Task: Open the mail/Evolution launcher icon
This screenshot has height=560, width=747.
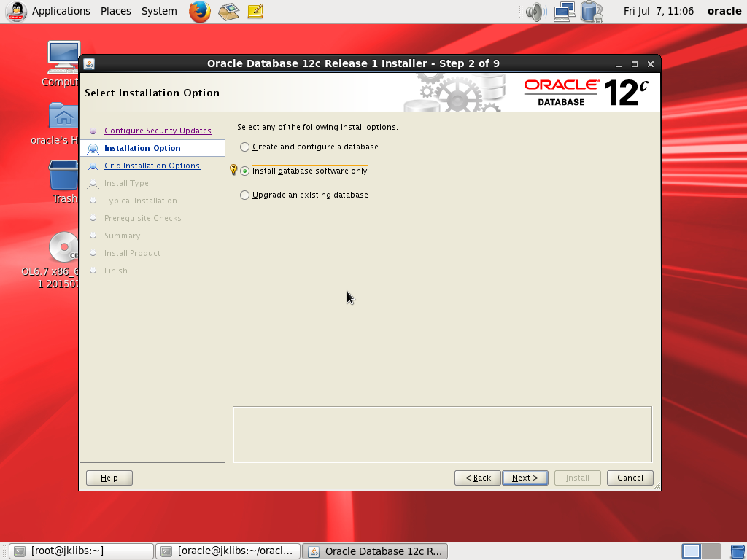Action: tap(228, 12)
